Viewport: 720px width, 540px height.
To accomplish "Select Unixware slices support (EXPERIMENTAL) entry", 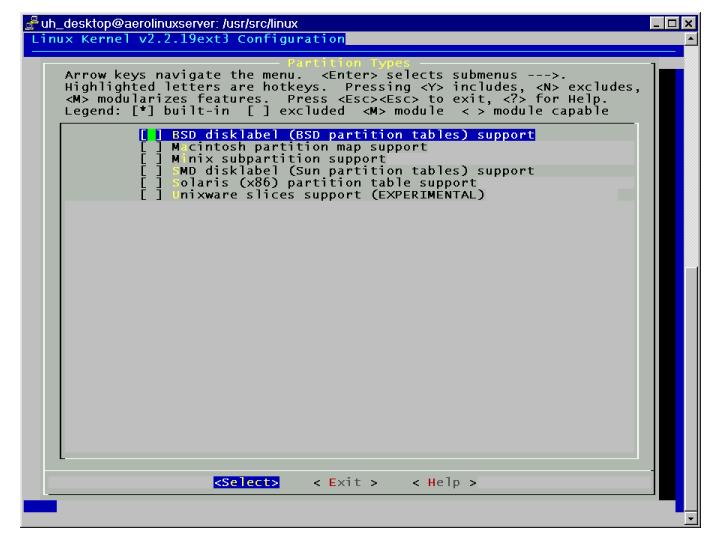I will tap(328, 195).
